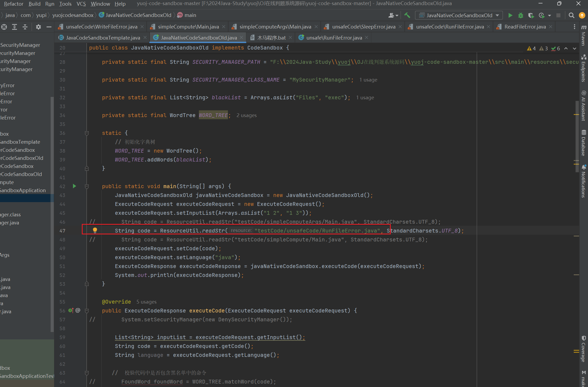Open the Run menu
The width and height of the screenshot is (588, 387).
(x=50, y=4)
